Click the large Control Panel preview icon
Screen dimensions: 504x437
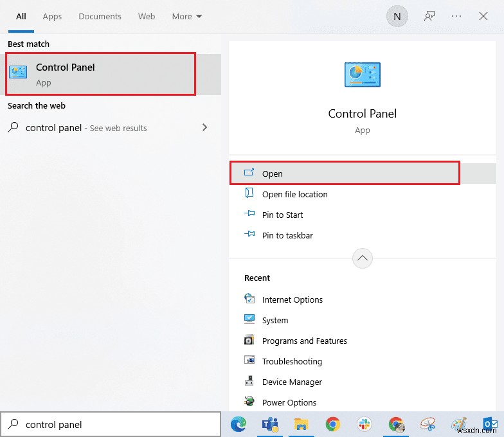[x=363, y=75]
